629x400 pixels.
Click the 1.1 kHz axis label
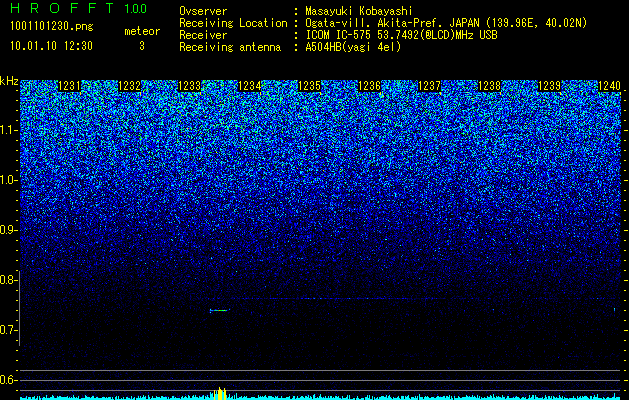coord(8,130)
